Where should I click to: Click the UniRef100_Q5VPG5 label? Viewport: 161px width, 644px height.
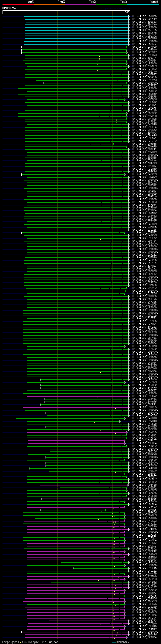(144, 432)
